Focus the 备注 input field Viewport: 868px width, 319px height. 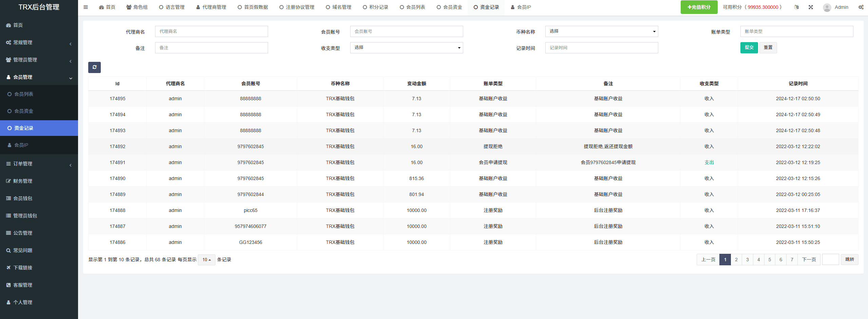coord(211,48)
